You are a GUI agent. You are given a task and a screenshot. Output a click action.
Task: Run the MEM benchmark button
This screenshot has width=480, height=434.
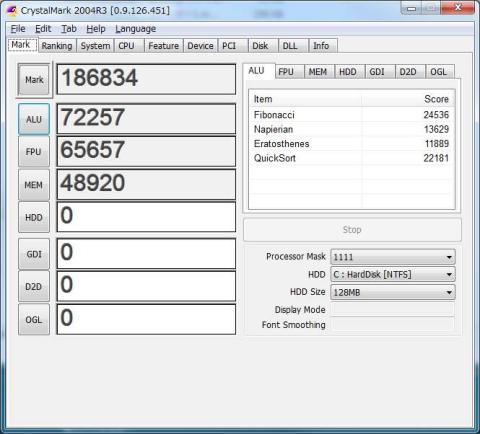point(34,185)
